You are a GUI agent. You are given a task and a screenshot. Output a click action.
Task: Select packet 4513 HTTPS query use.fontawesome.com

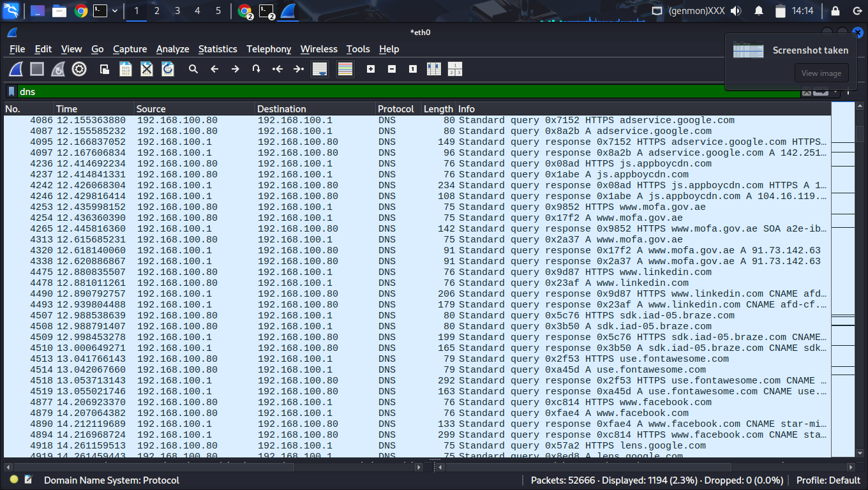[417, 359]
